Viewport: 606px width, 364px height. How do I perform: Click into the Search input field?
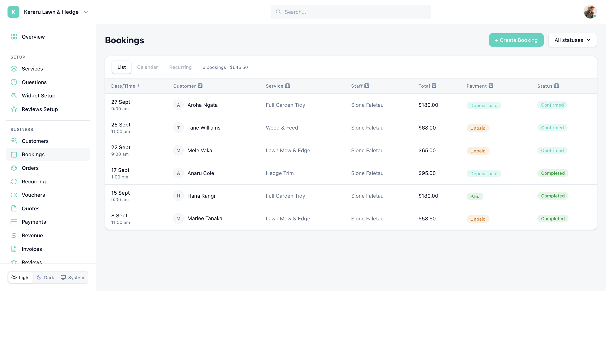pos(351,12)
